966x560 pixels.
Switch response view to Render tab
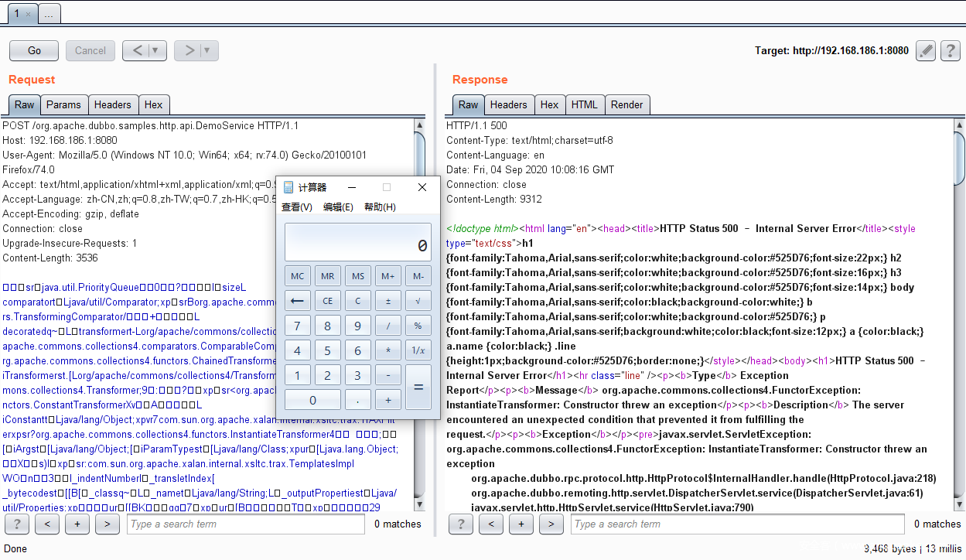pos(626,105)
